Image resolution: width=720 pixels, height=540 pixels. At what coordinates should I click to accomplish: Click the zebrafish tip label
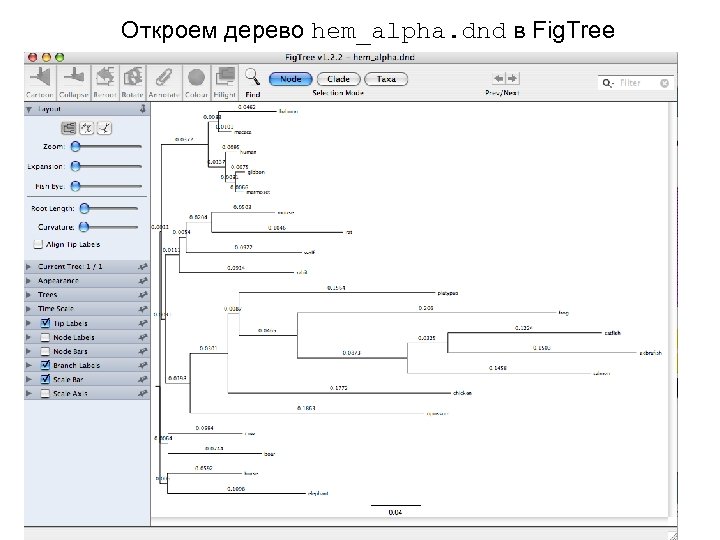point(651,353)
